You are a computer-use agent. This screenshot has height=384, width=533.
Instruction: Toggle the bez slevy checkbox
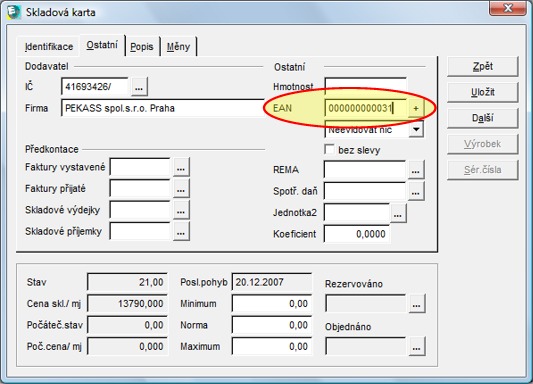tap(329, 149)
